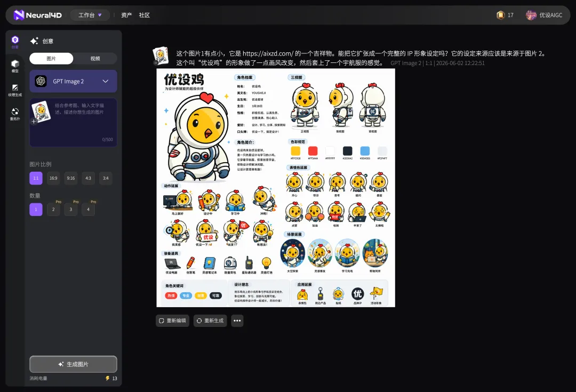The width and height of the screenshot is (576, 392).
Task: Select the 16:9 aspect ratio
Action: pos(53,178)
